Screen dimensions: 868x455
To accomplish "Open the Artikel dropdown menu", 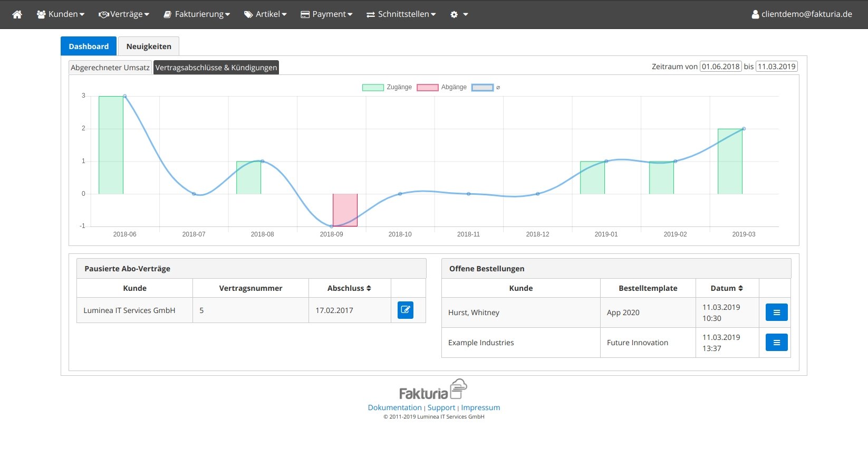I will pyautogui.click(x=265, y=14).
